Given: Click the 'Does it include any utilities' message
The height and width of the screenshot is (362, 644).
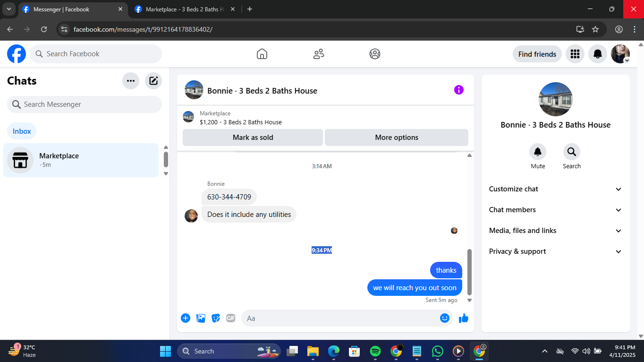Looking at the screenshot, I should [249, 215].
